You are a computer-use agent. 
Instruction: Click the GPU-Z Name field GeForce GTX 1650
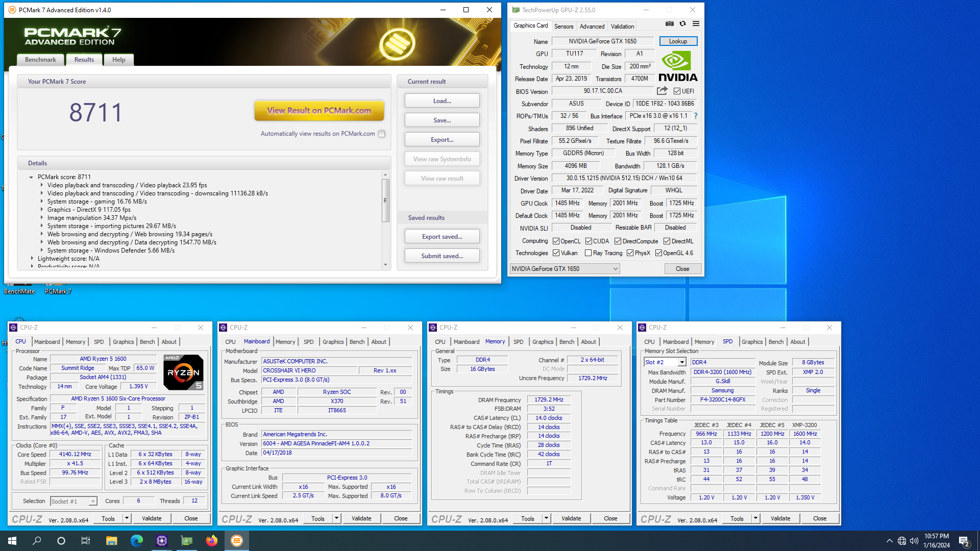coord(603,41)
